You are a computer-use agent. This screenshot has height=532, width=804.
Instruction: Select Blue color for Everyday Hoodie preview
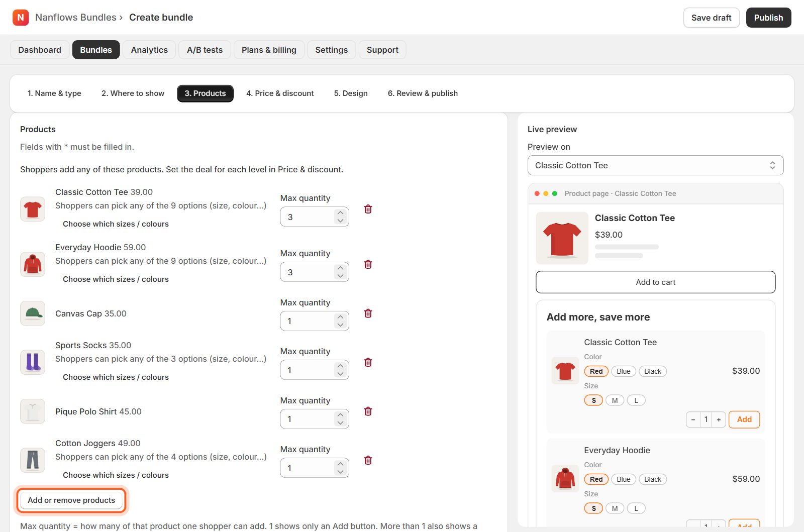[624, 479]
